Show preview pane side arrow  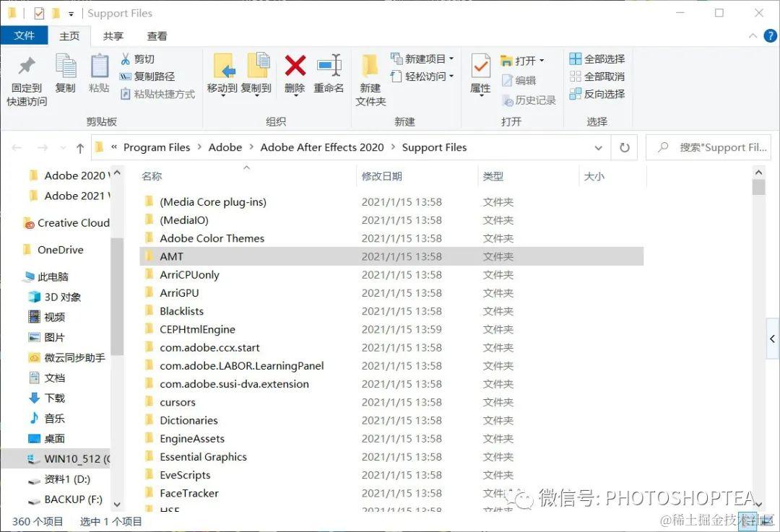click(x=772, y=339)
